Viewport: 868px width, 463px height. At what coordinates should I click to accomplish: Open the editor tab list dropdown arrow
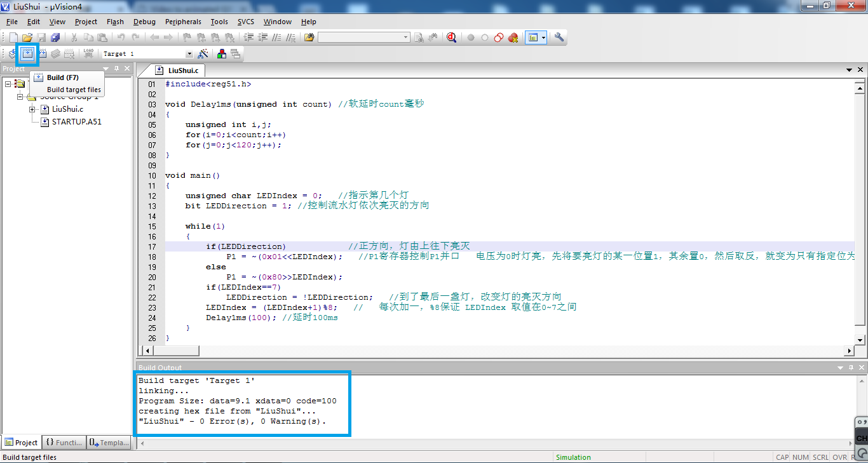coord(850,70)
